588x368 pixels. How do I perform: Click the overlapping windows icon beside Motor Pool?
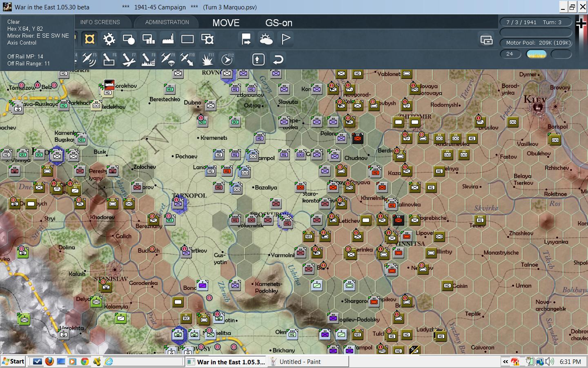(486, 40)
